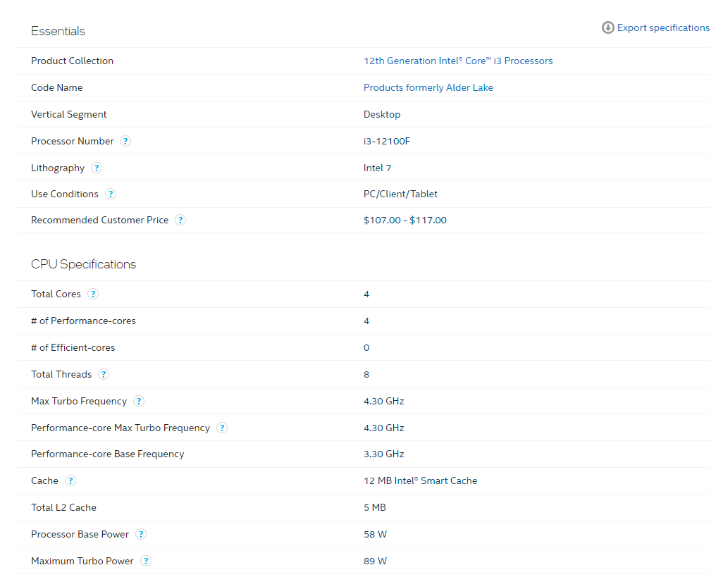Click the help icon next to Processor Base Power
728x577 pixels.
[141, 534]
